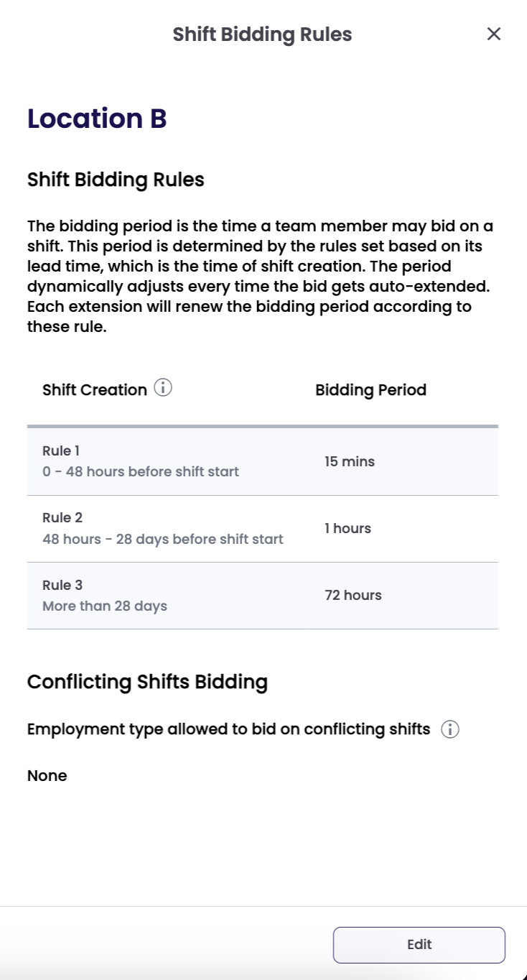The width and height of the screenshot is (527, 980).
Task: Click the 15 mins bidding period value
Action: tap(350, 461)
